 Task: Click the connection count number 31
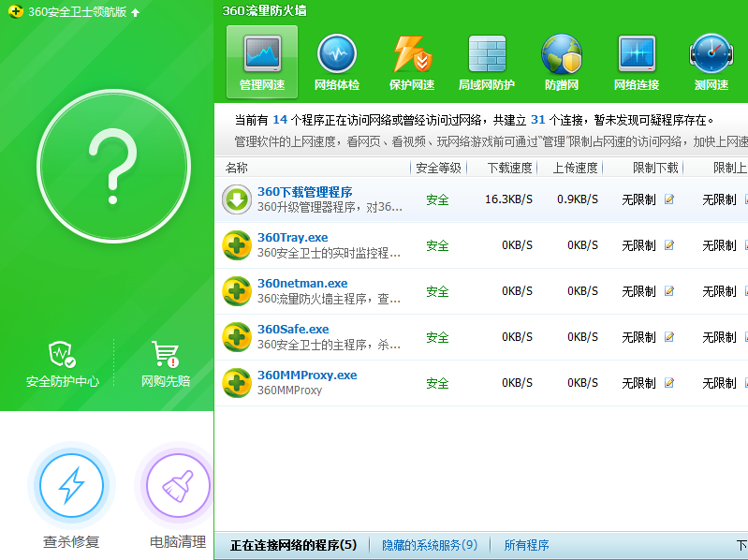pos(538,119)
